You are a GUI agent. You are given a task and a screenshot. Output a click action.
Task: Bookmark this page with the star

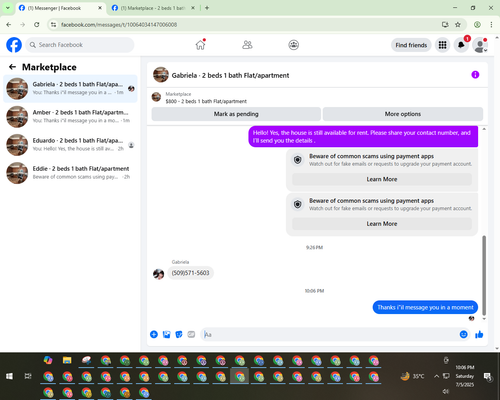pyautogui.click(x=458, y=24)
